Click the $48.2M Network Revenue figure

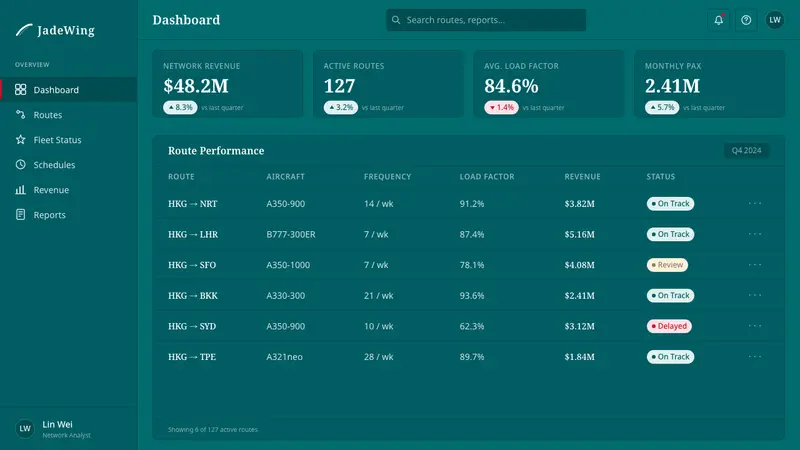pyautogui.click(x=196, y=86)
